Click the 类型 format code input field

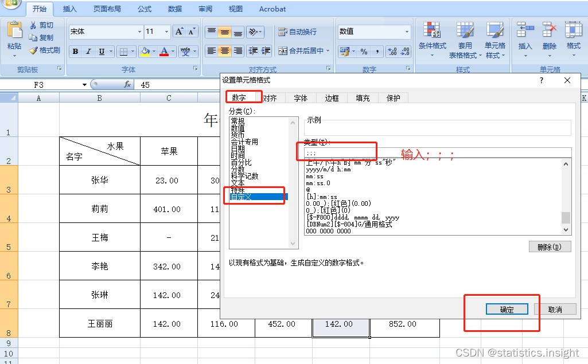[438, 153]
